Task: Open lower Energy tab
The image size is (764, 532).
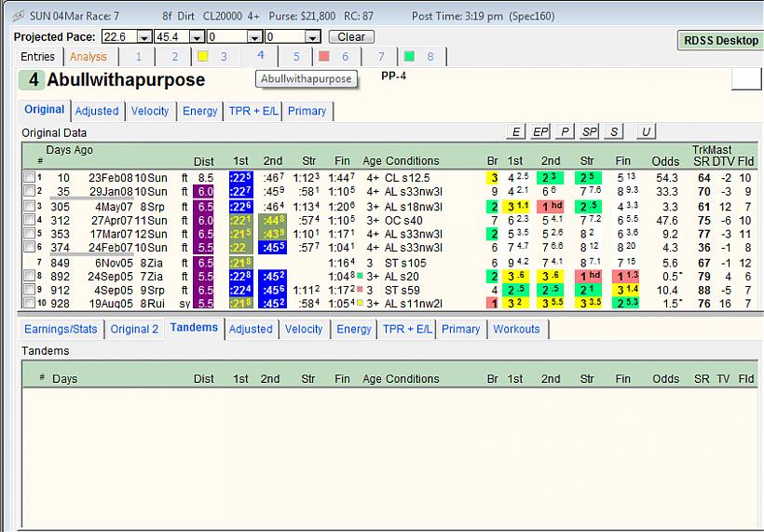Action: pos(354,329)
